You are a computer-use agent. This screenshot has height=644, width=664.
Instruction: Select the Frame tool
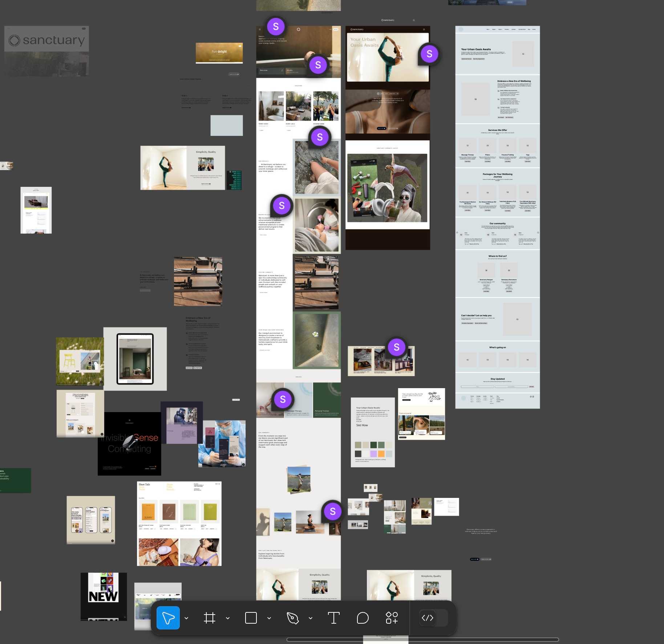coord(210,618)
